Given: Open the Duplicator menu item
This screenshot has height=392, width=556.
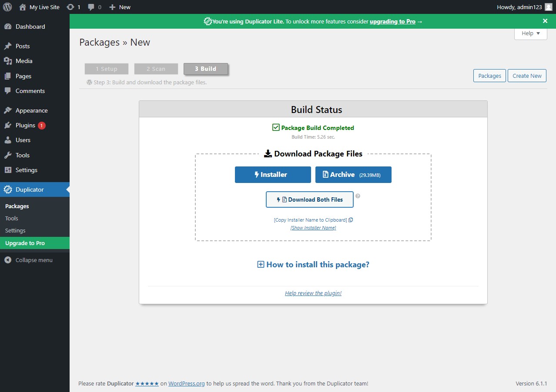Looking at the screenshot, I should coord(35,189).
